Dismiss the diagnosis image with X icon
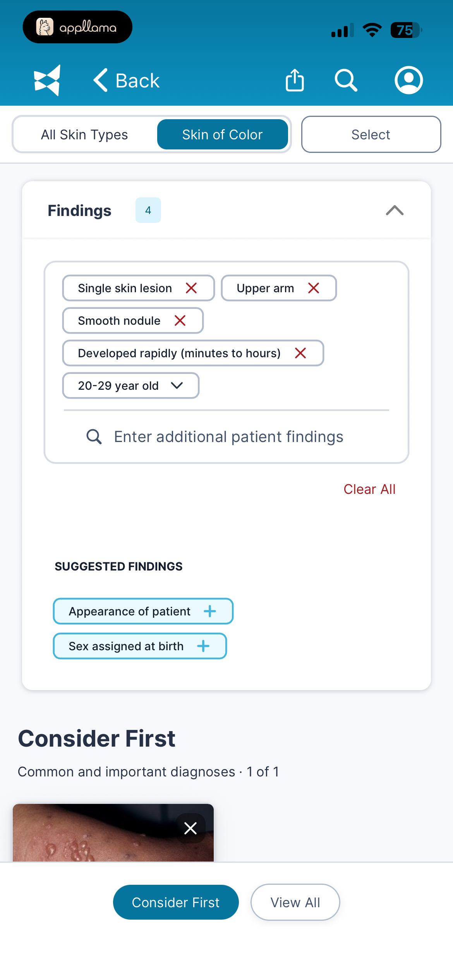Image resolution: width=453 pixels, height=980 pixels. (190, 828)
